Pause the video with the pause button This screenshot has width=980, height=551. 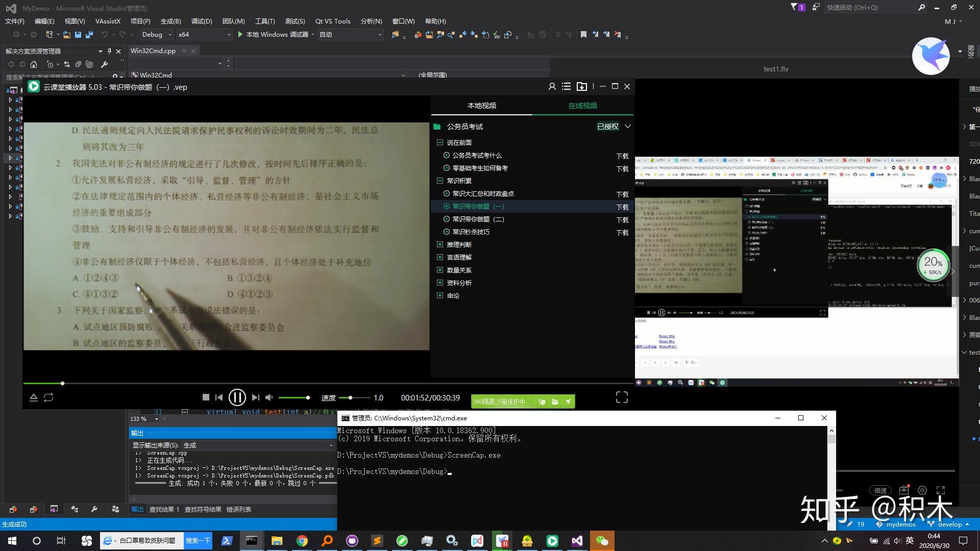(x=237, y=397)
